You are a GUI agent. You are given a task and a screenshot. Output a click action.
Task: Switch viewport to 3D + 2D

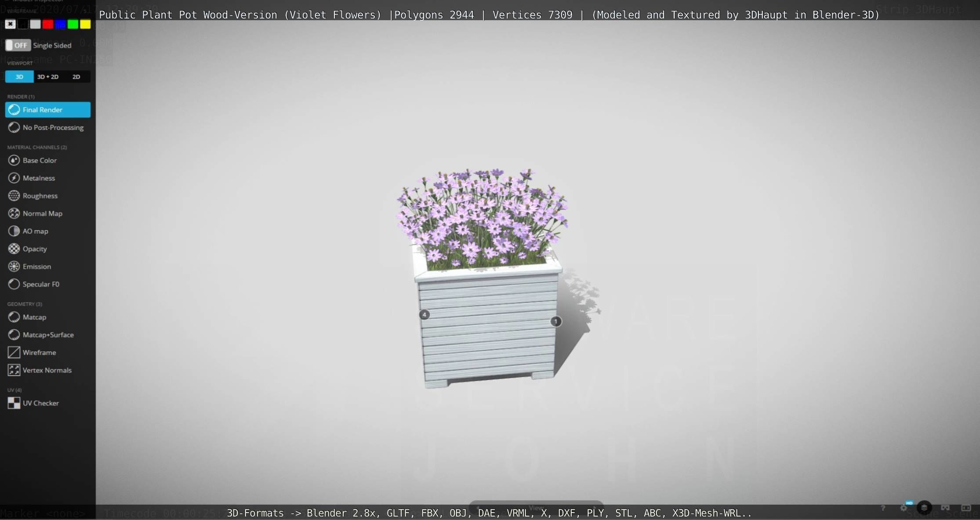pos(47,77)
